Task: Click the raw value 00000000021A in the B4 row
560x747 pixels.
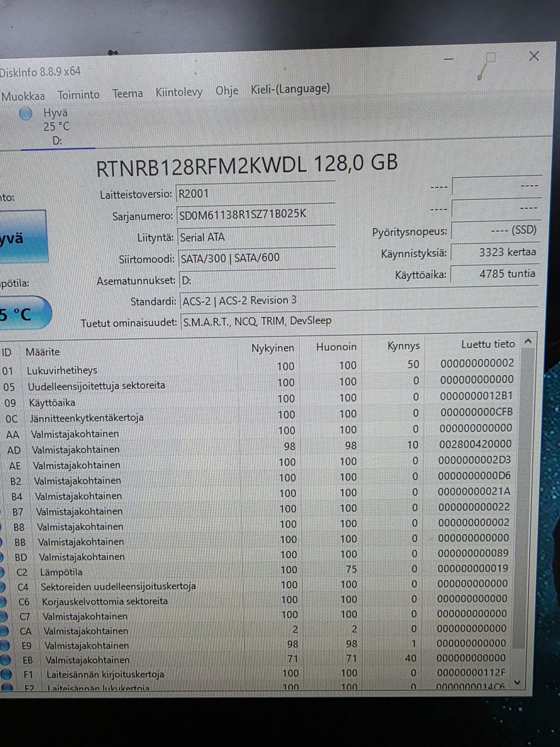Action: (x=474, y=491)
